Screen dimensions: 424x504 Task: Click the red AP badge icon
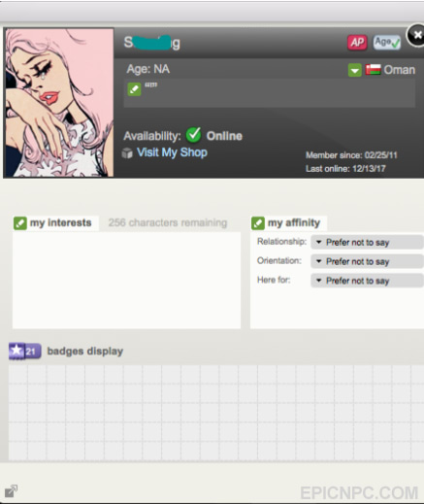click(x=357, y=43)
